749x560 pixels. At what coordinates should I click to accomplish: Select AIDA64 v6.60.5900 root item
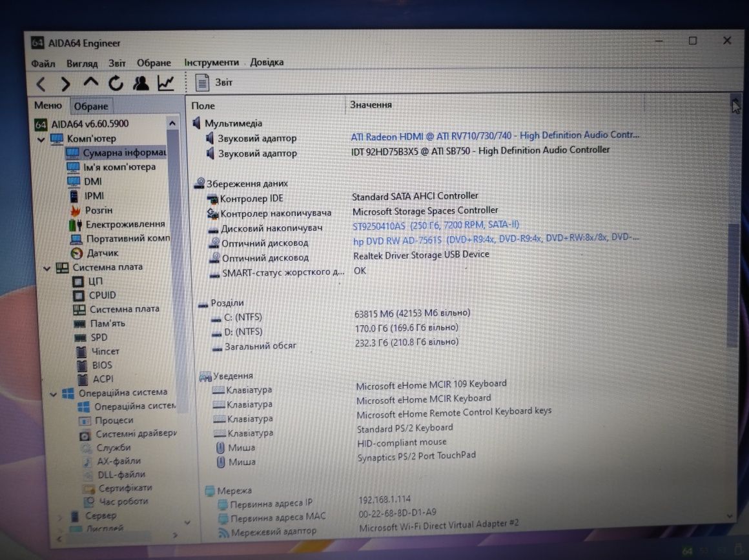click(x=82, y=124)
